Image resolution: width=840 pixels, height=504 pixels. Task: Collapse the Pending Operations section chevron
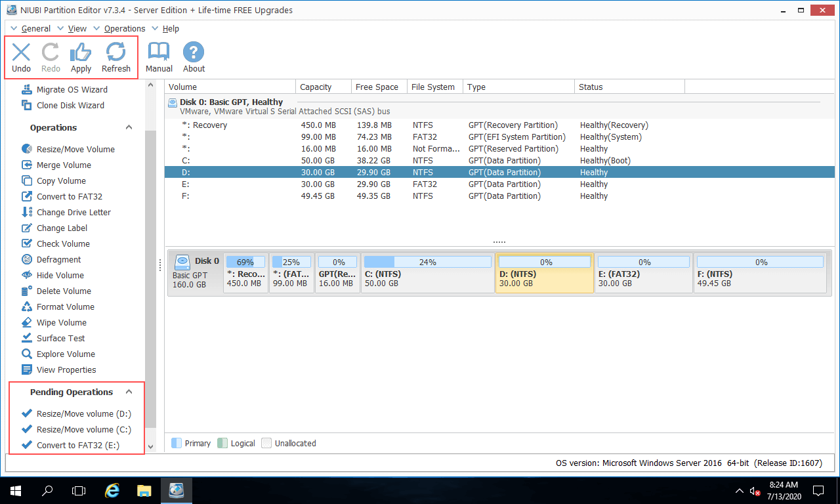click(x=129, y=392)
